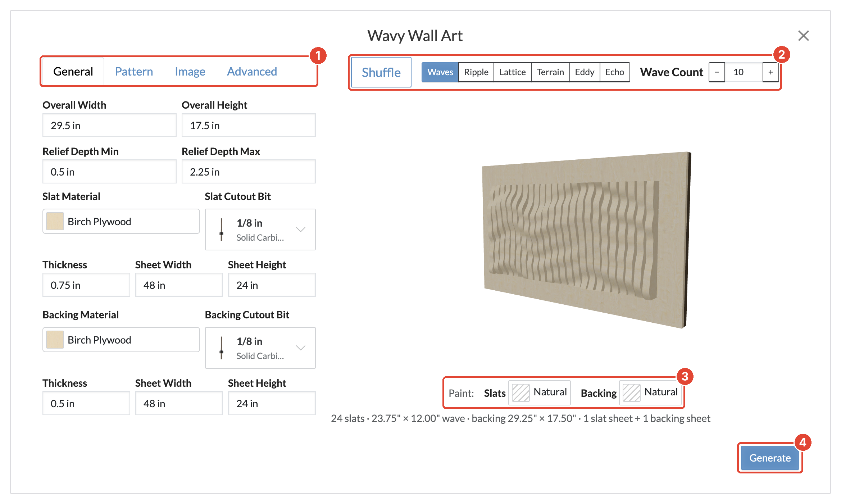
Task: Click the Overall Width input field
Action: tap(109, 125)
